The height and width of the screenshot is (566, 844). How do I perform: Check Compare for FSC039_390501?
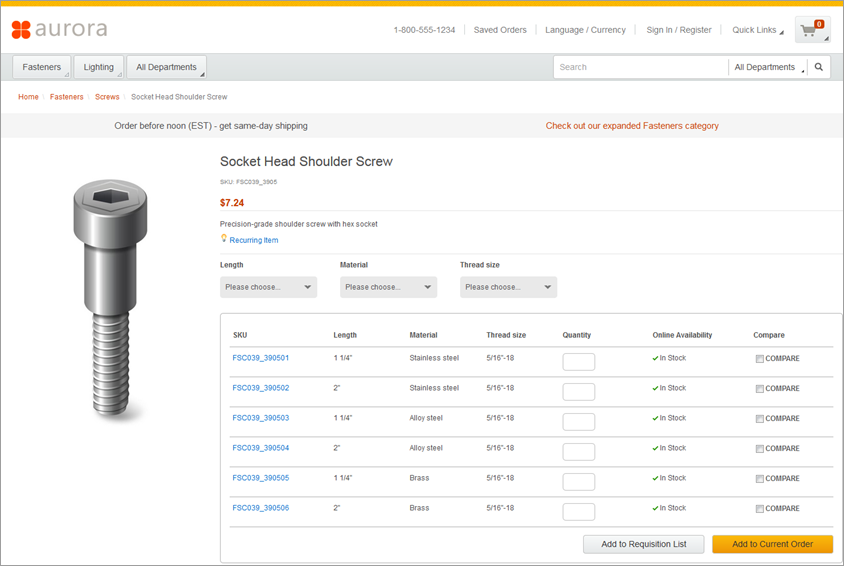tap(760, 359)
